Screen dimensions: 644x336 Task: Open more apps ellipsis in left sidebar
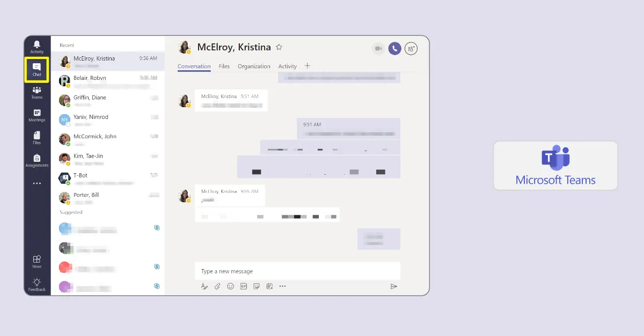[37, 183]
